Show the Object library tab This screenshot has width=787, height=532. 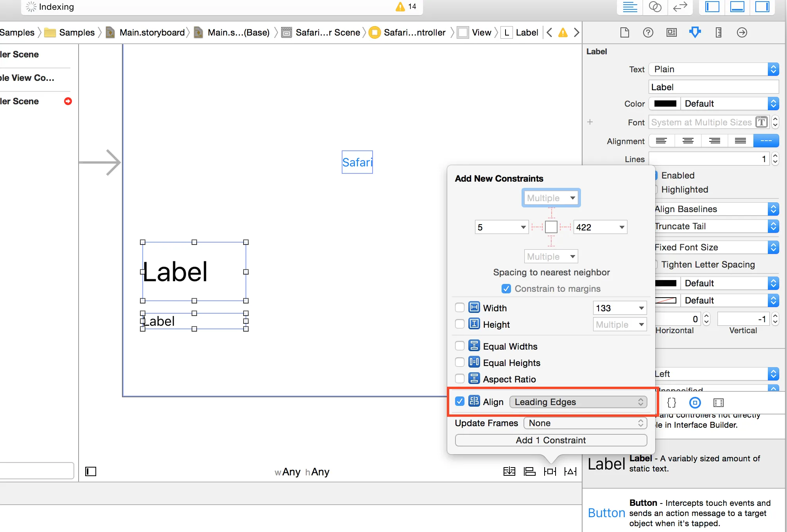tap(695, 403)
